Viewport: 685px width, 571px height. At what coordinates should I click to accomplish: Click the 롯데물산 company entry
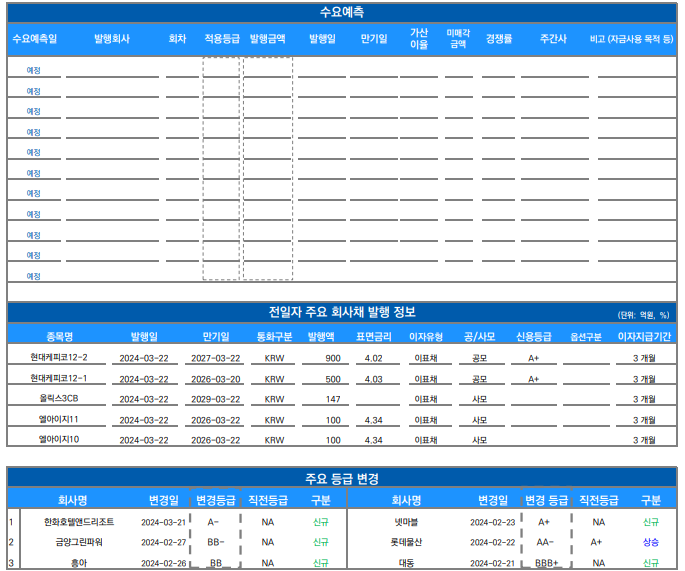(x=407, y=542)
